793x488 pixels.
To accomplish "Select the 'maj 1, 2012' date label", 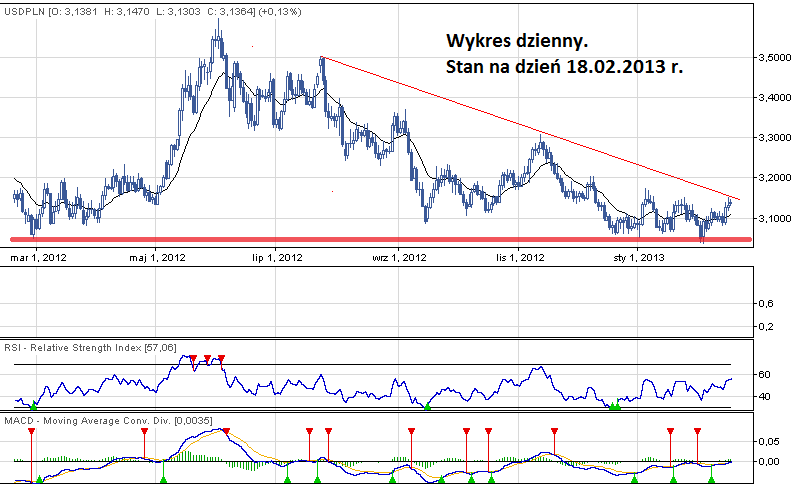I will (x=157, y=258).
